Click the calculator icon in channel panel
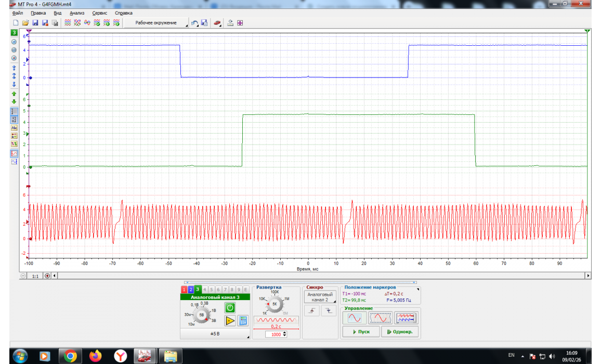Screen dimensions: 601x364 (243, 321)
